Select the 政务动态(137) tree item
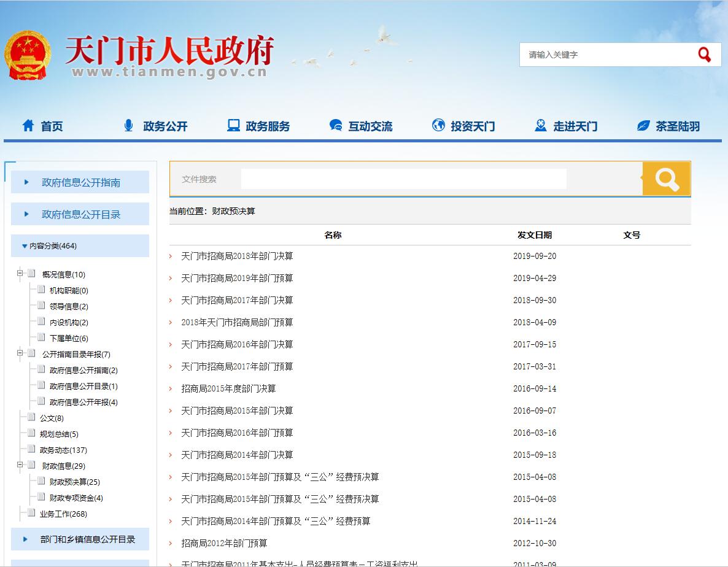728x567 pixels. [x=63, y=450]
